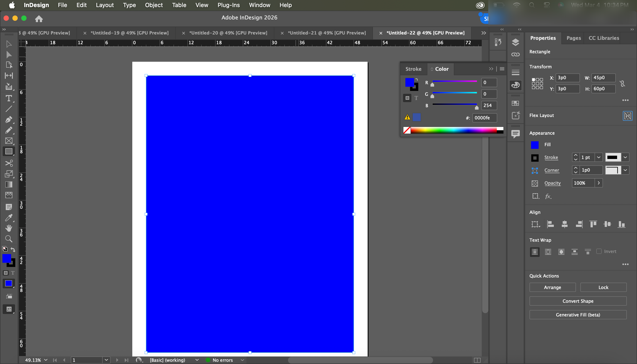The height and width of the screenshot is (364, 637).
Task: Select the Type tool
Action: pos(9,98)
